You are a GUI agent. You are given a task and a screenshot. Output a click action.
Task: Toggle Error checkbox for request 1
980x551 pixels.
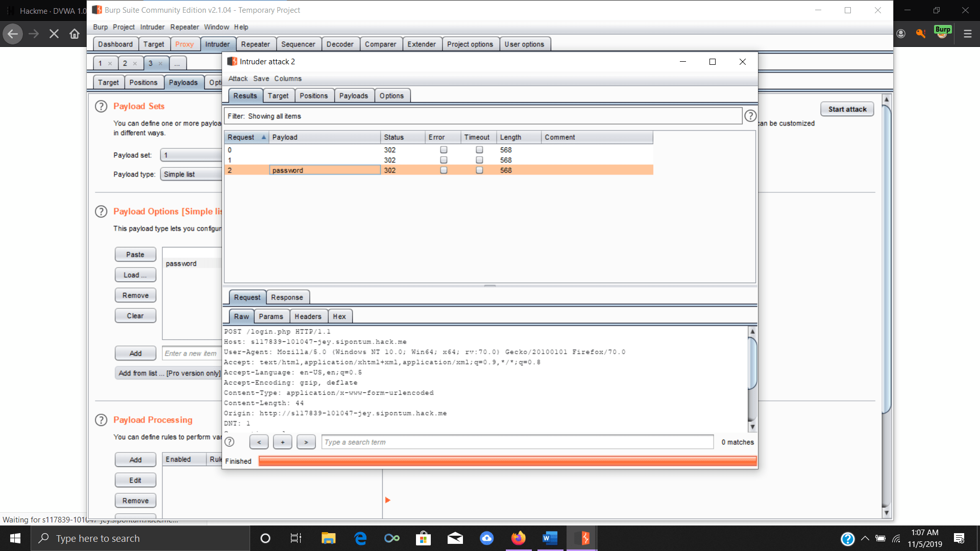tap(444, 160)
